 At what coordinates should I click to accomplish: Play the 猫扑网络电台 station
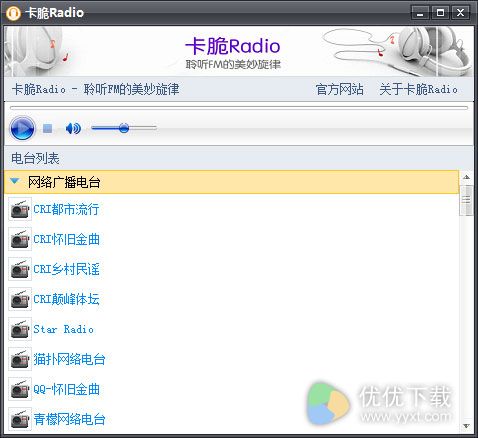[x=69, y=359]
